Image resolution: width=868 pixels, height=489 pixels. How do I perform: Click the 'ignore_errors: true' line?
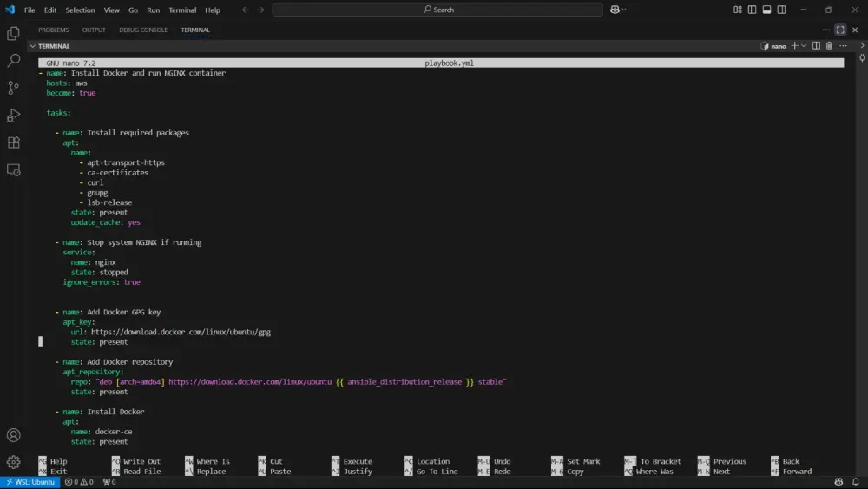pyautogui.click(x=102, y=282)
